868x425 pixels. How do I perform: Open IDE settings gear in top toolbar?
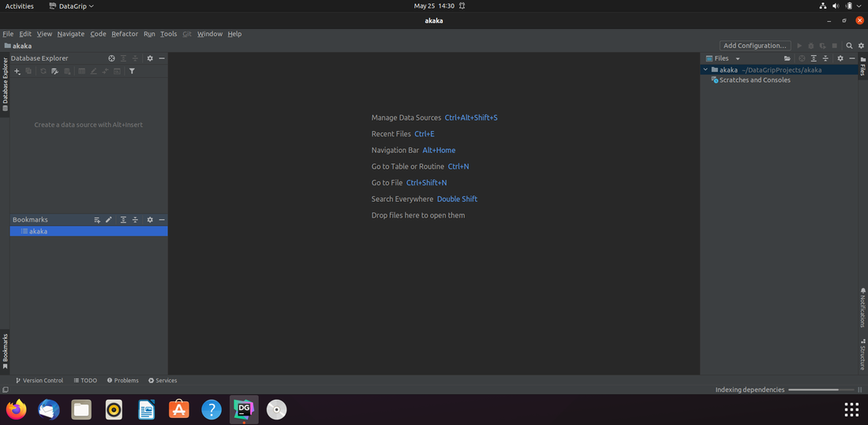pos(861,46)
